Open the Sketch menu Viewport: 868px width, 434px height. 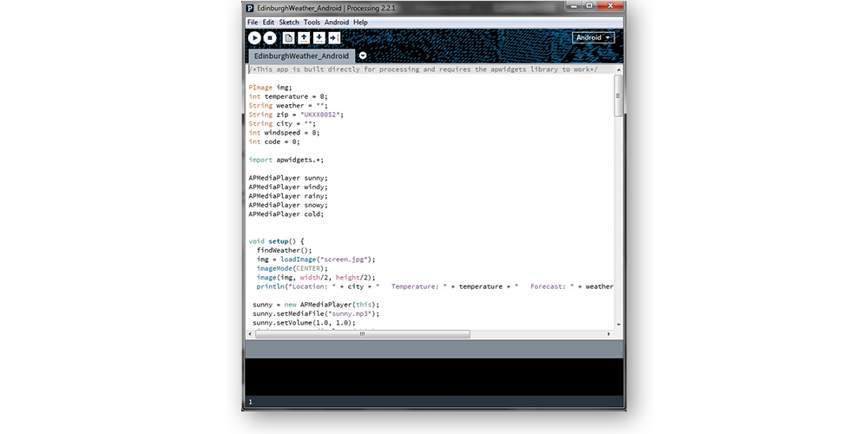point(289,23)
